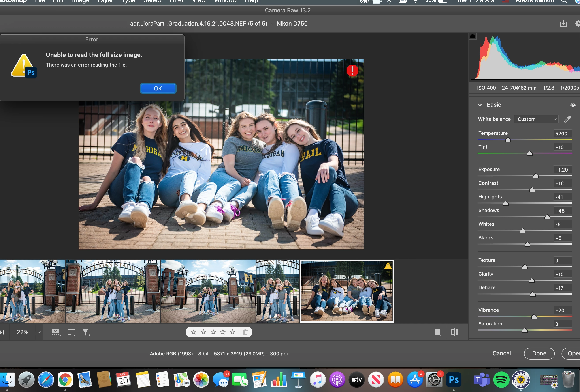
Task: Open the Adobe RGB workflow options link
Action: 219,354
